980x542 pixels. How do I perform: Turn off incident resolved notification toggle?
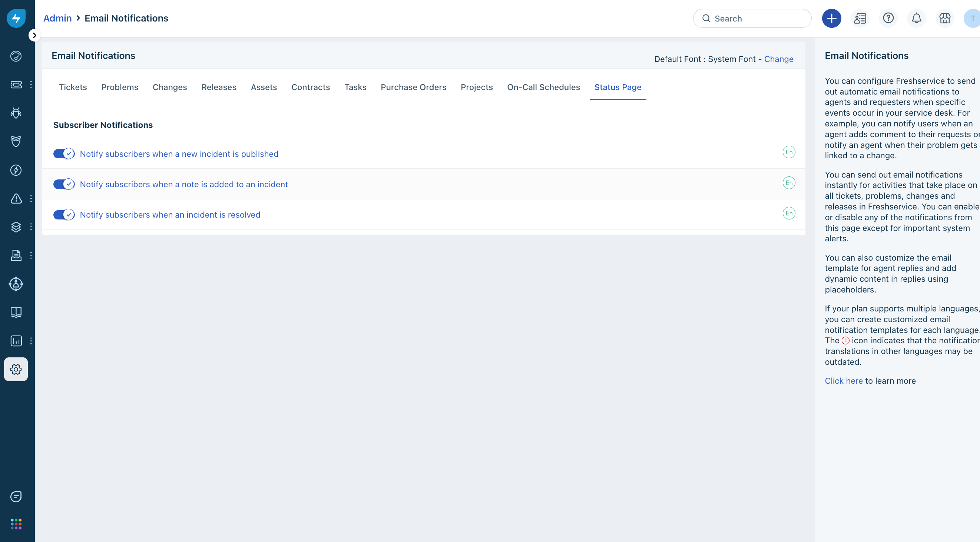click(x=63, y=215)
